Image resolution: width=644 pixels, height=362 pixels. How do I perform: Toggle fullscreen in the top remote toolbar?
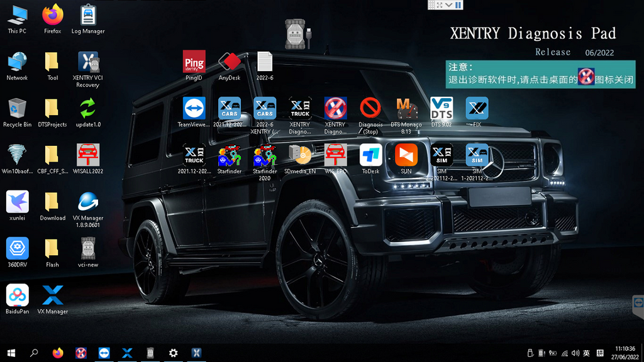click(438, 4)
